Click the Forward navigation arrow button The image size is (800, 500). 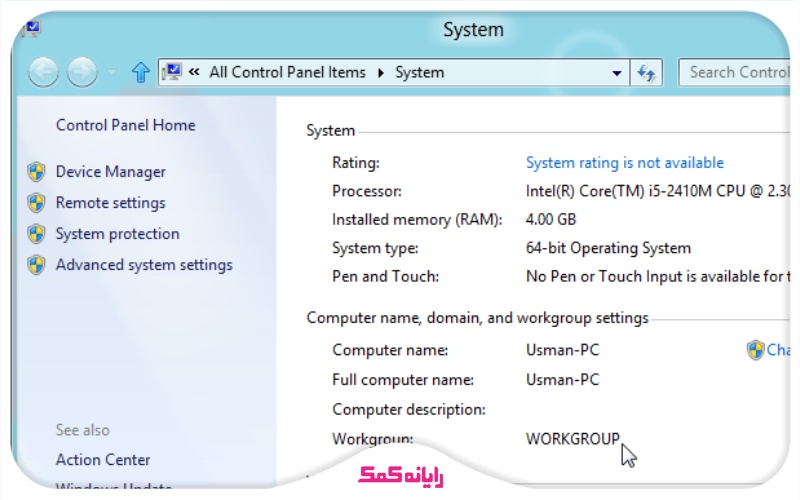click(82, 72)
